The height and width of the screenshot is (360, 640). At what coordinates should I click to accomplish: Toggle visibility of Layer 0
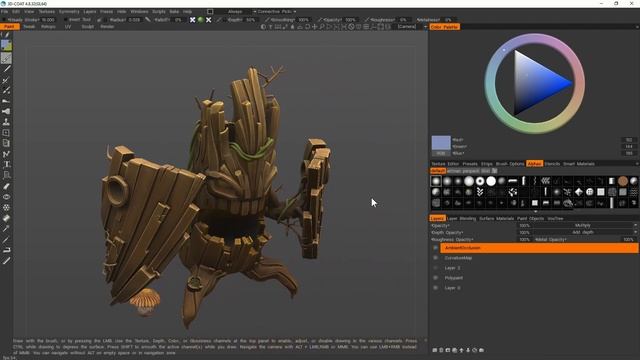[436, 288]
